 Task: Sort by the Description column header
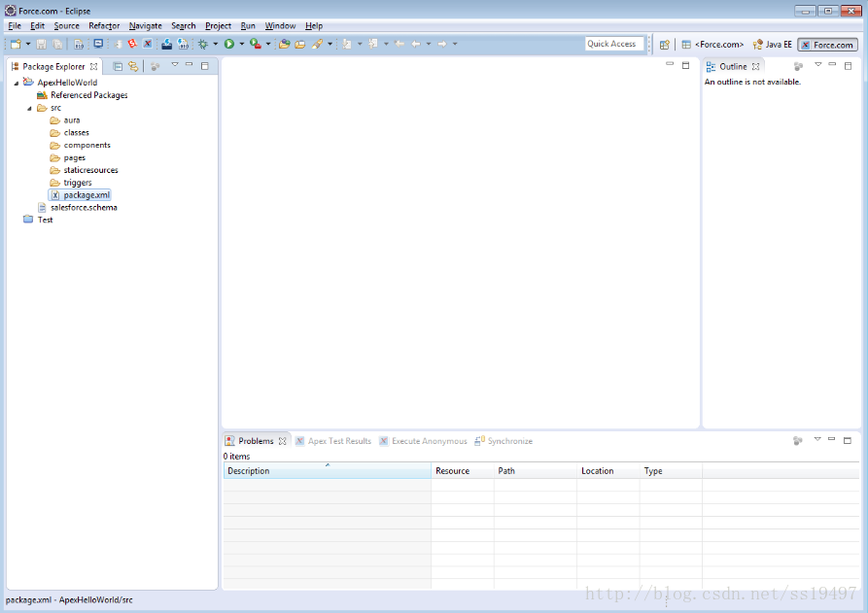tap(328, 471)
